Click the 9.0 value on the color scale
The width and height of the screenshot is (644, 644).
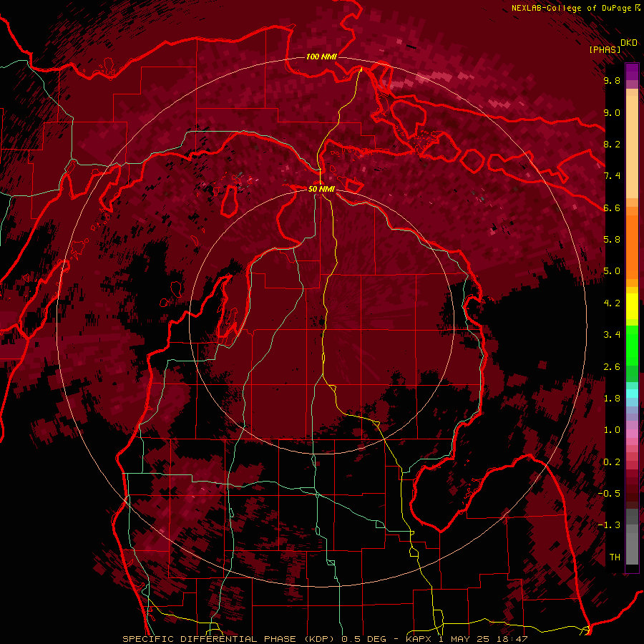point(612,112)
